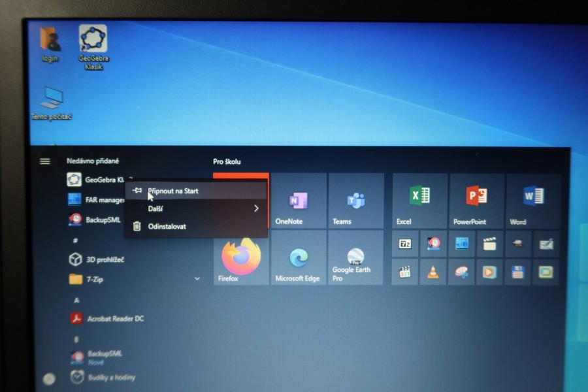Click the clapperboard video editor tile
Screen dimensions: 588x392
(x=490, y=244)
